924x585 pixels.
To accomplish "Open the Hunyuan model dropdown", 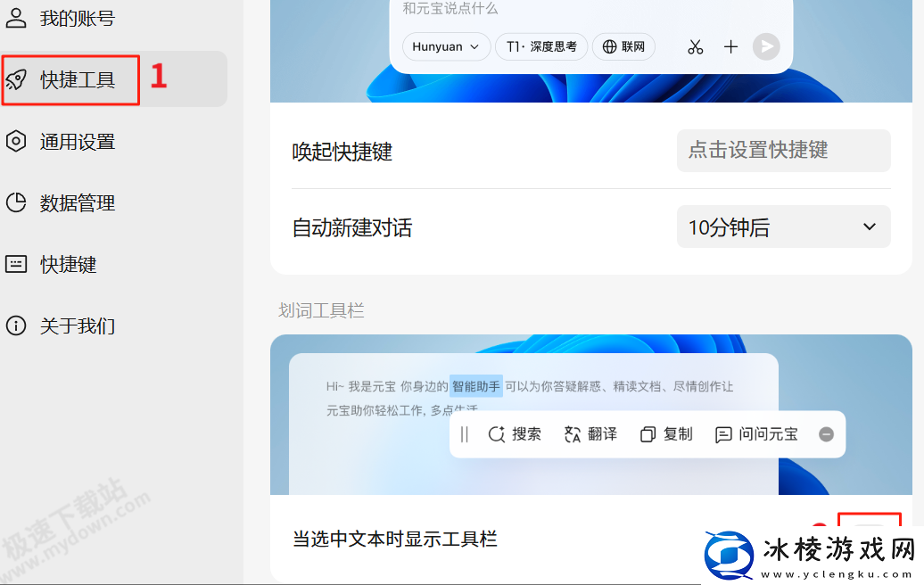I will click(x=446, y=46).
